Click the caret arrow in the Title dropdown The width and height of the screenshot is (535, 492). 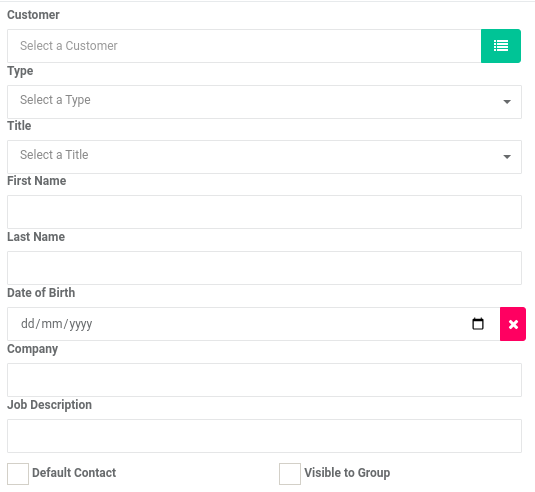pos(507,157)
